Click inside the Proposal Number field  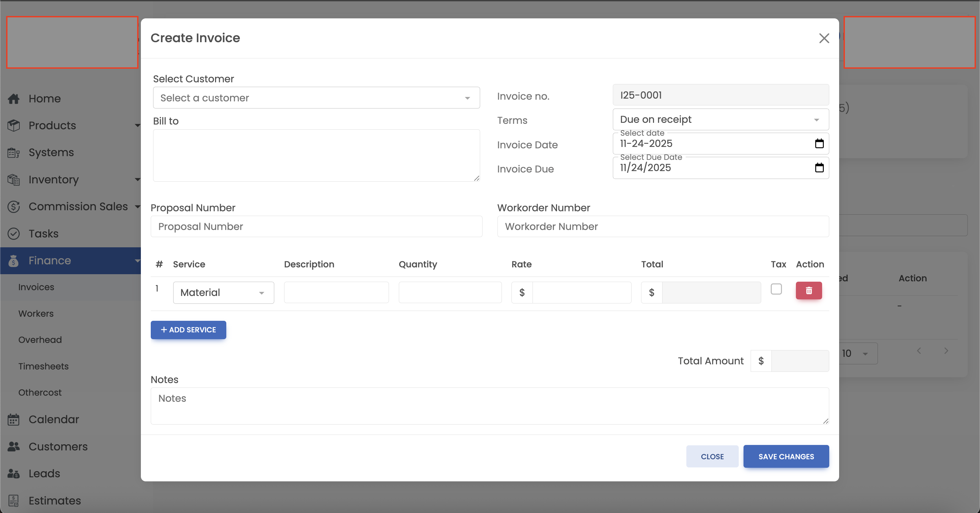316,226
